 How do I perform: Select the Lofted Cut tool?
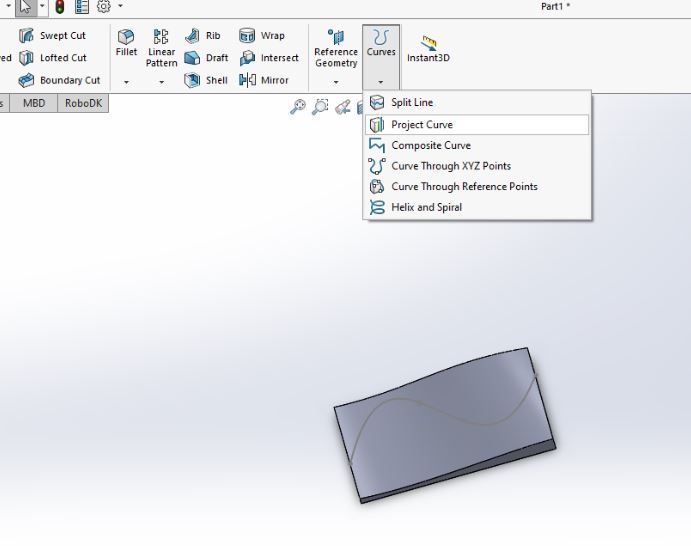click(53, 58)
